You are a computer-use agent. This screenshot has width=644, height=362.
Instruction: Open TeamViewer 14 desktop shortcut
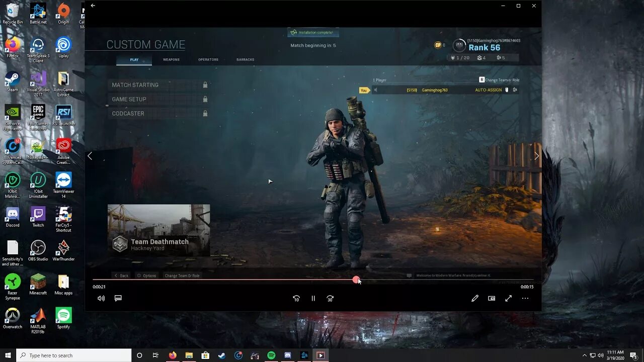(63, 185)
